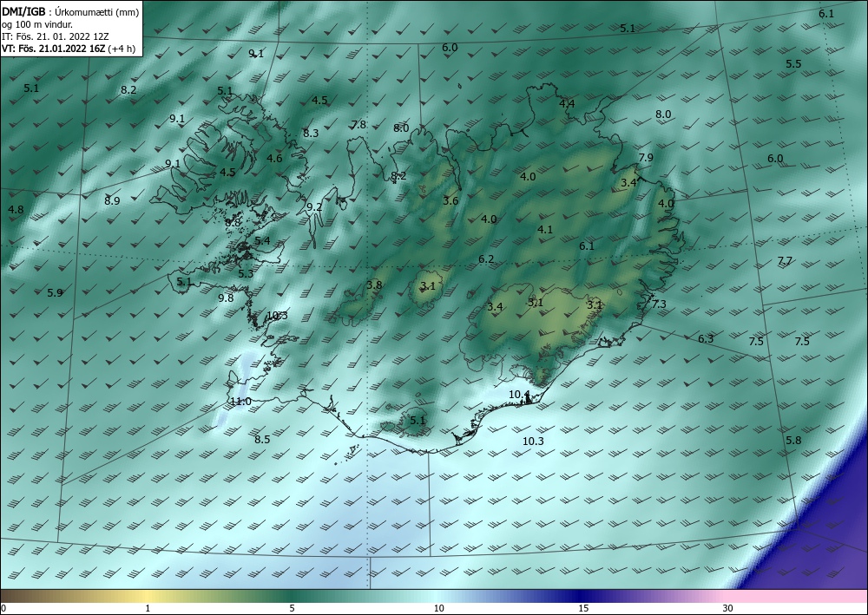Image resolution: width=868 pixels, height=615 pixels.
Task: Select the 5.8 value on the map
Action: (793, 441)
